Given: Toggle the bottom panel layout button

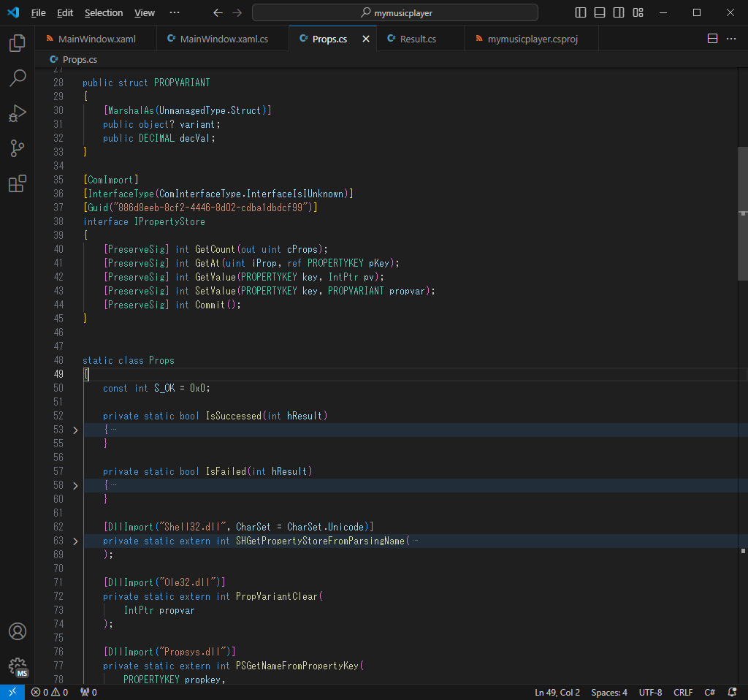Looking at the screenshot, I should coord(600,12).
